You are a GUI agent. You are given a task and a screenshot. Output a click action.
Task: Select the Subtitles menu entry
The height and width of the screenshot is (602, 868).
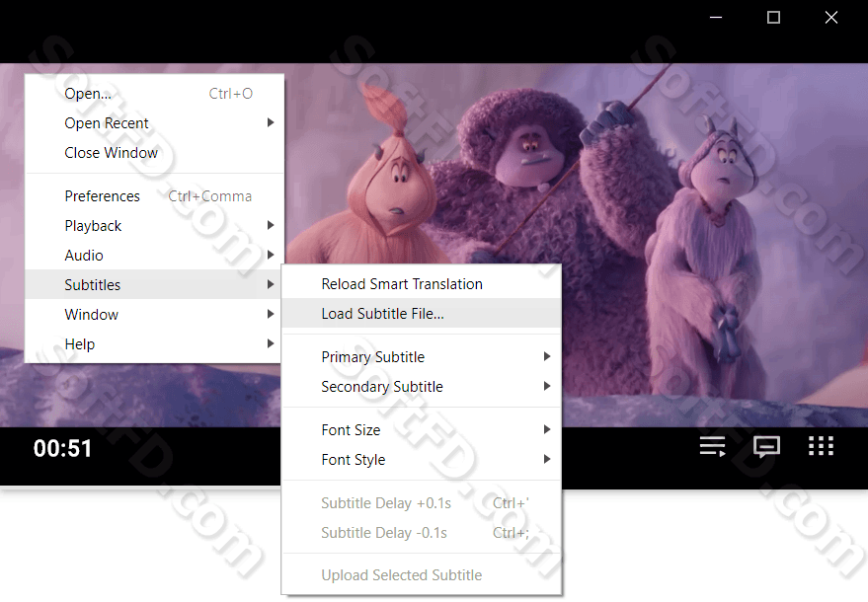tap(155, 285)
